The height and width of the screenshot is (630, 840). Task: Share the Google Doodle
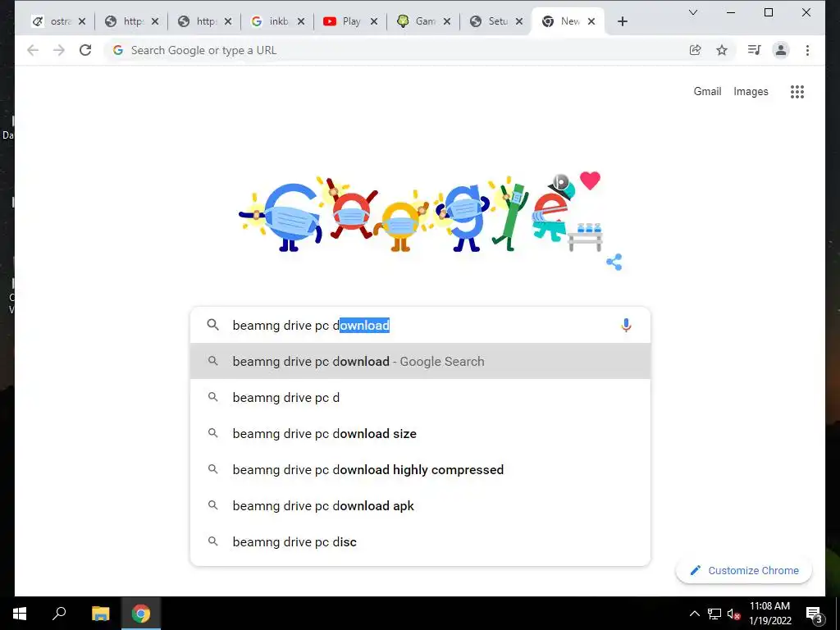coord(614,262)
